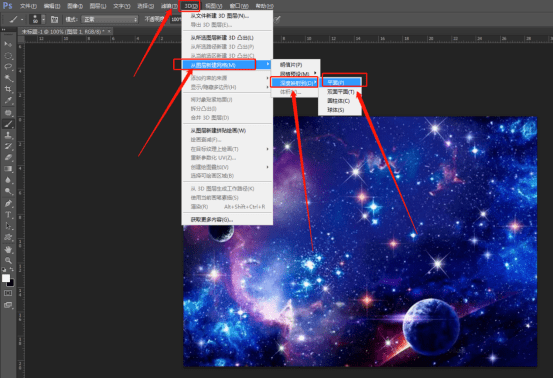
Task: Select the Lasso tool
Action: click(8, 66)
